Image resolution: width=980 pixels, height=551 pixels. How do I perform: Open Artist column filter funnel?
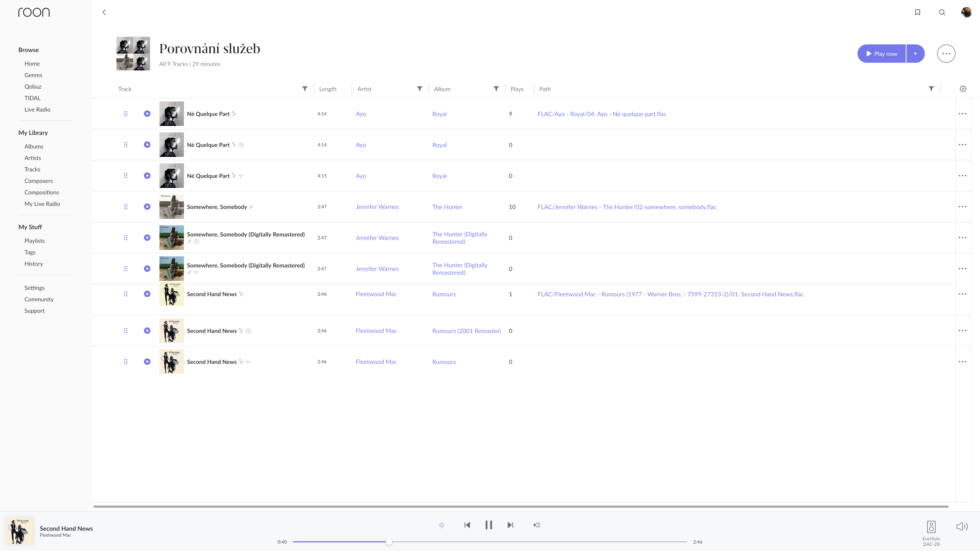(x=419, y=89)
